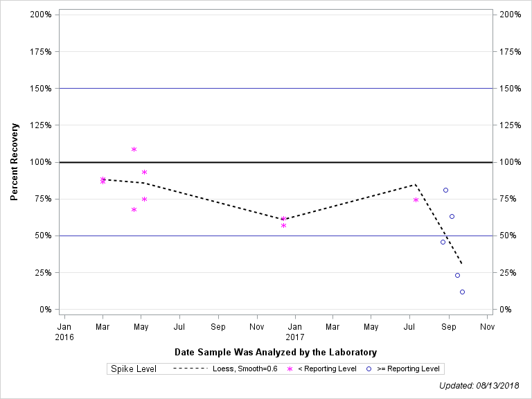Click the right axis 0% label
The width and height of the screenshot is (532, 399).
coord(506,310)
